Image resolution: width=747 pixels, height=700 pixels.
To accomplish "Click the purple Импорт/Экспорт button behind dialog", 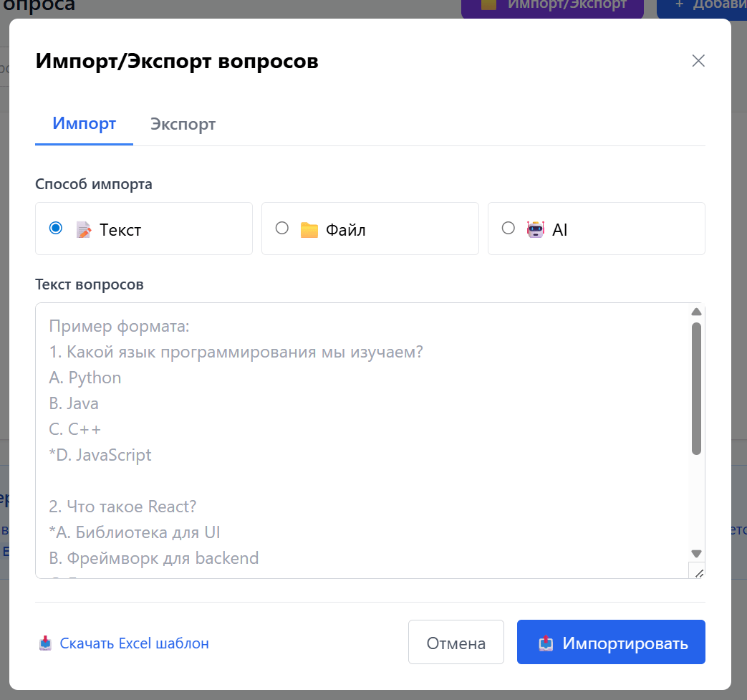I will 552,7.
